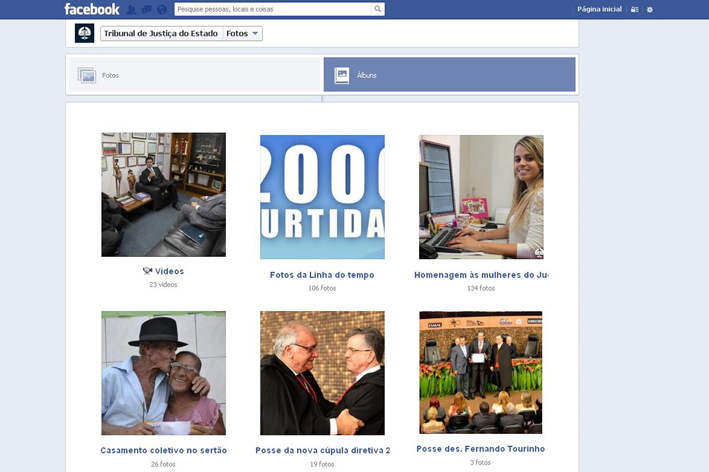Open notifications globe icon
The width and height of the screenshot is (709, 472).
161,9
